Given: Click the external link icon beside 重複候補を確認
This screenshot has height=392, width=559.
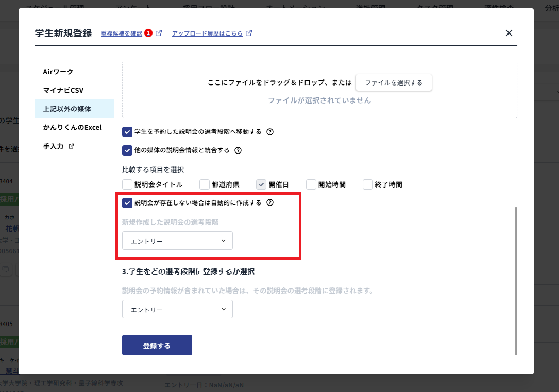Looking at the screenshot, I should (159, 32).
